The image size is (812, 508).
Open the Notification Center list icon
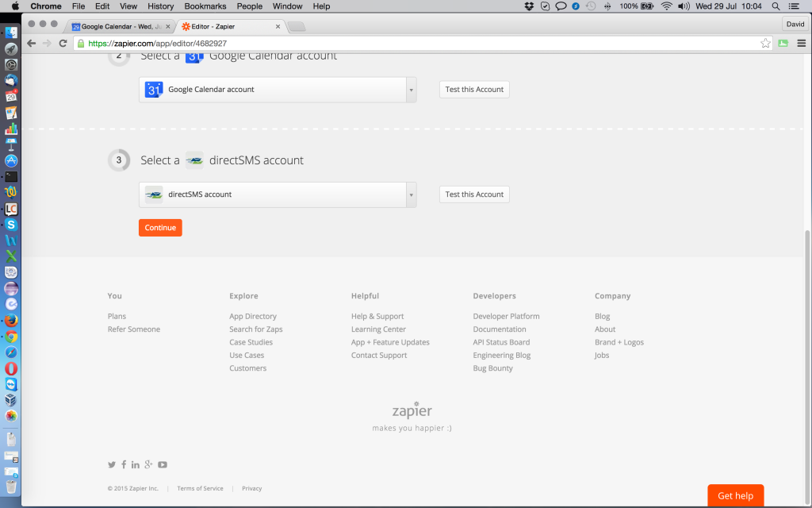[x=793, y=6]
